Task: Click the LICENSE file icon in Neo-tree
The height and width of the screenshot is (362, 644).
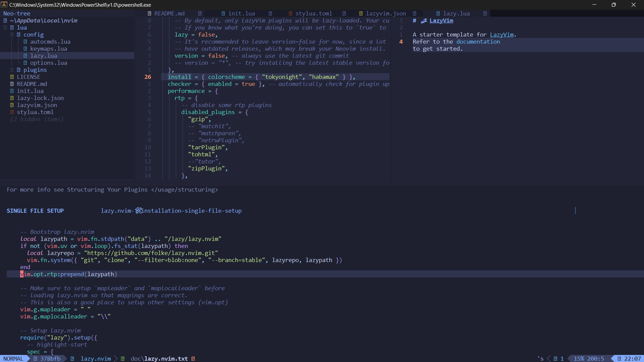Action: point(11,77)
